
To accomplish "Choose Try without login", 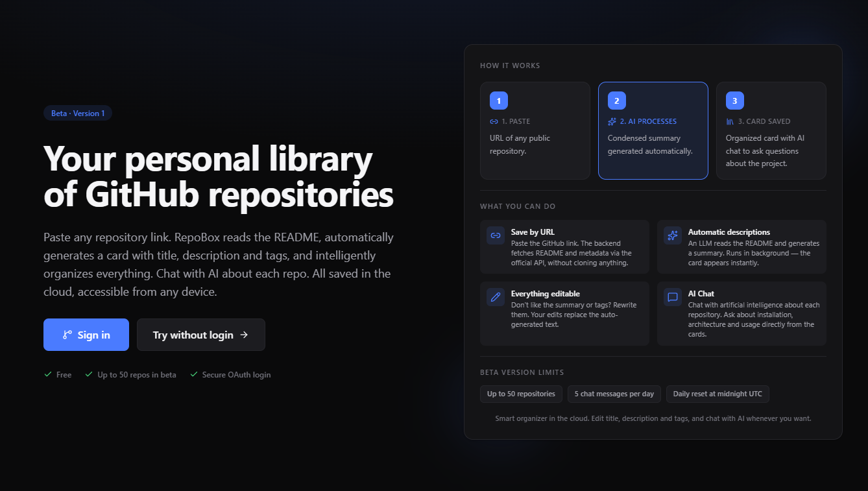I will (201, 335).
